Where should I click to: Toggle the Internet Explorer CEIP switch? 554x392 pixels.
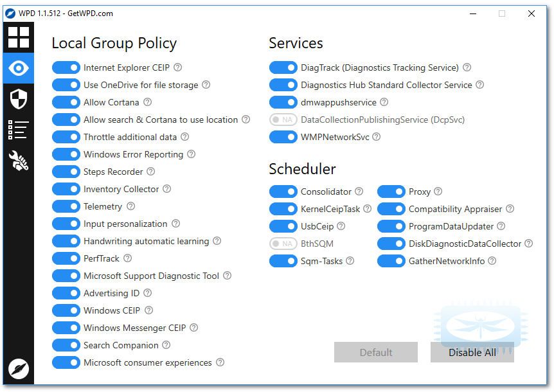tap(66, 67)
